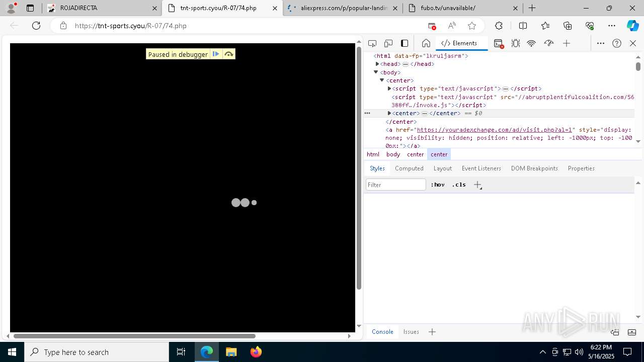Image resolution: width=644 pixels, height=362 pixels.
Task: Collapse the outer center element
Action: point(382,80)
